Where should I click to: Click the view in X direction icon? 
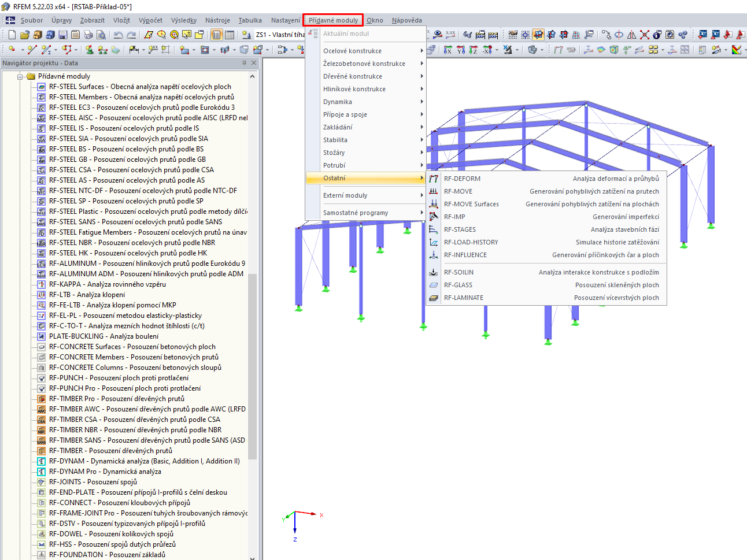(448, 50)
